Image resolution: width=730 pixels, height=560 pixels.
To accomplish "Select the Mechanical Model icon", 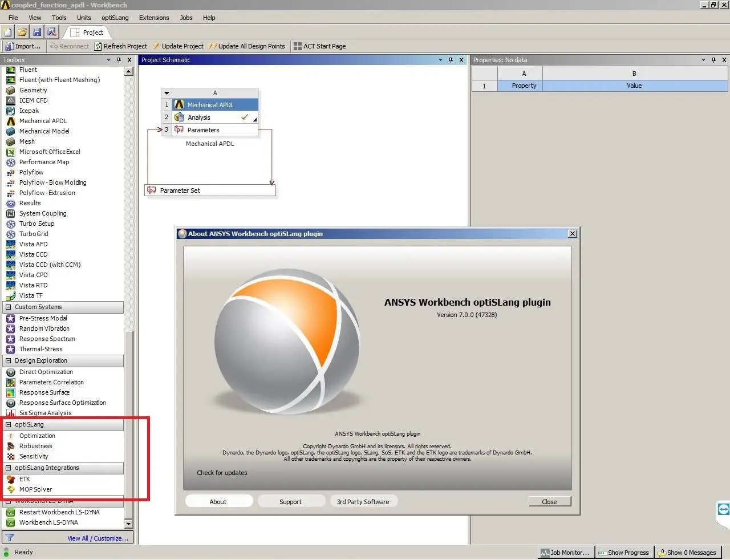I will 11,131.
